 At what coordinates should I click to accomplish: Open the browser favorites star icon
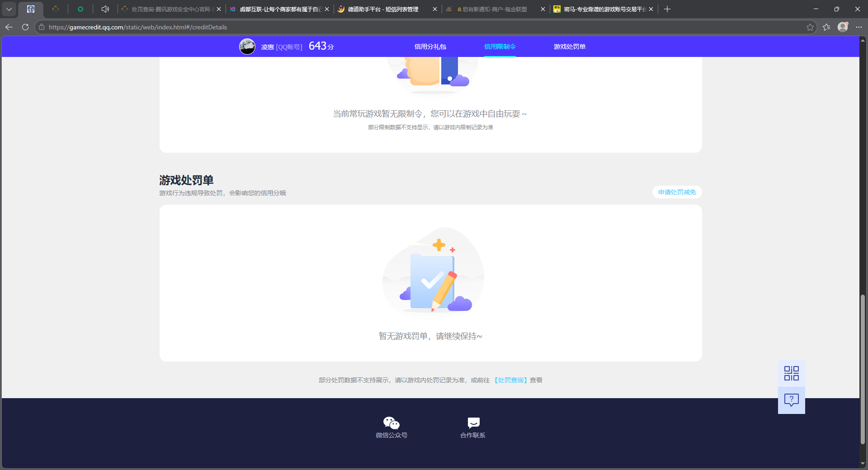[x=810, y=27]
